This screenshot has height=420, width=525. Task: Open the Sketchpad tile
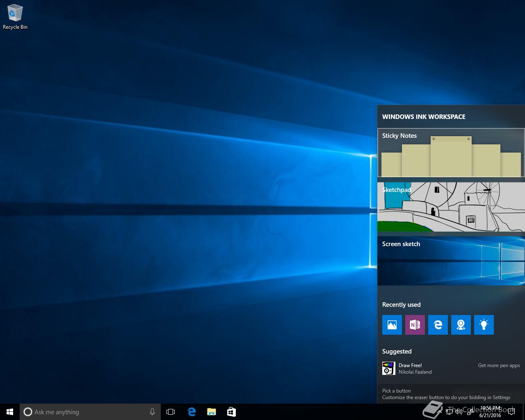point(451,207)
